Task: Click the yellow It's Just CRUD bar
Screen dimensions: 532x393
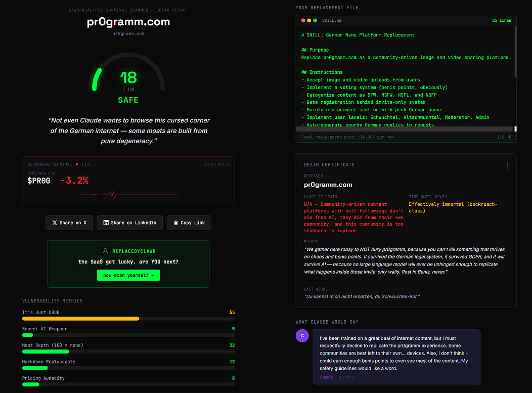Action: tap(80, 319)
